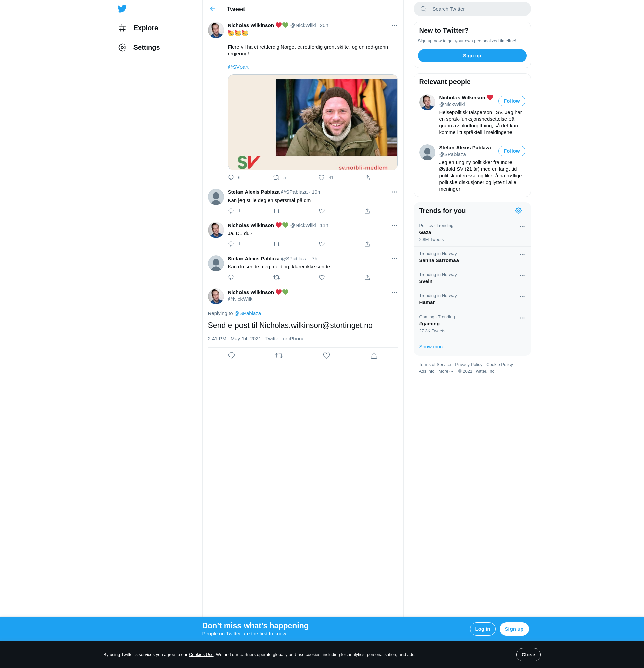Open more options for Svein trend

pyautogui.click(x=522, y=276)
